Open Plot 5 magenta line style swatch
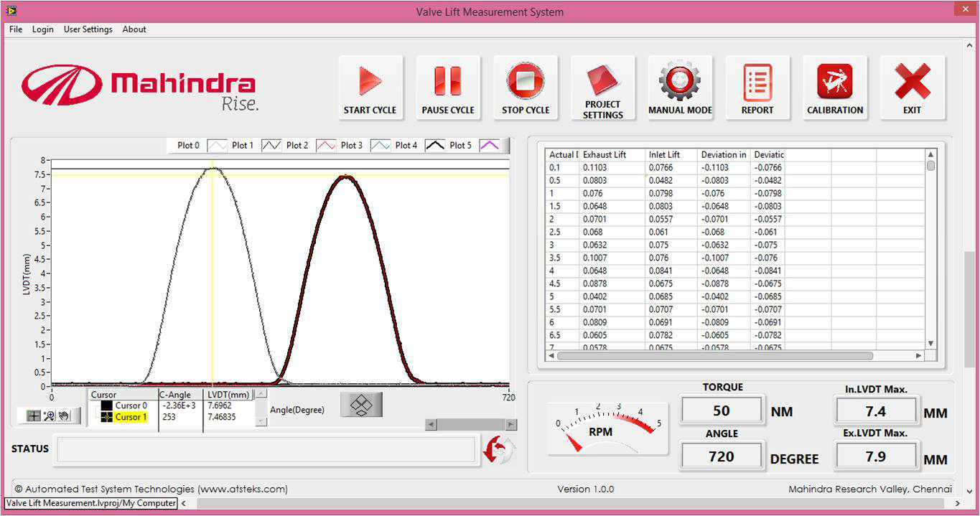The height and width of the screenshot is (516, 980). click(x=489, y=146)
